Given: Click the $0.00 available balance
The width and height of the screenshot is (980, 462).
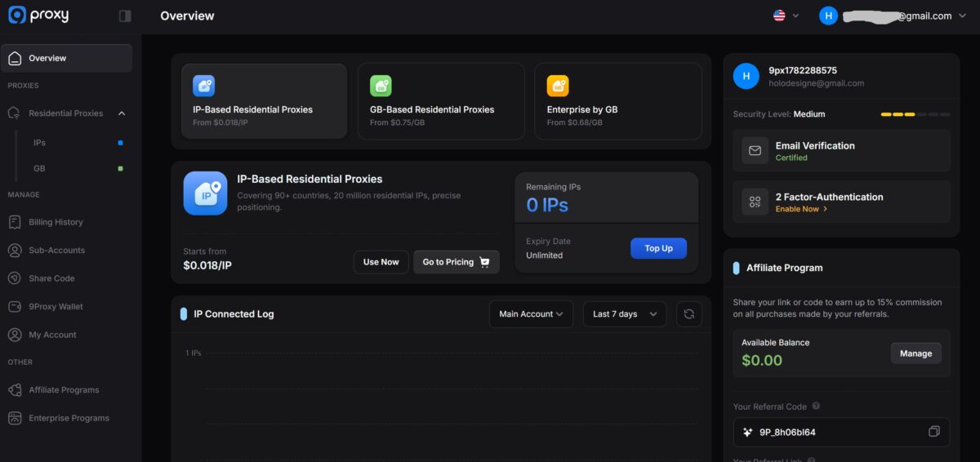Looking at the screenshot, I should pos(762,360).
